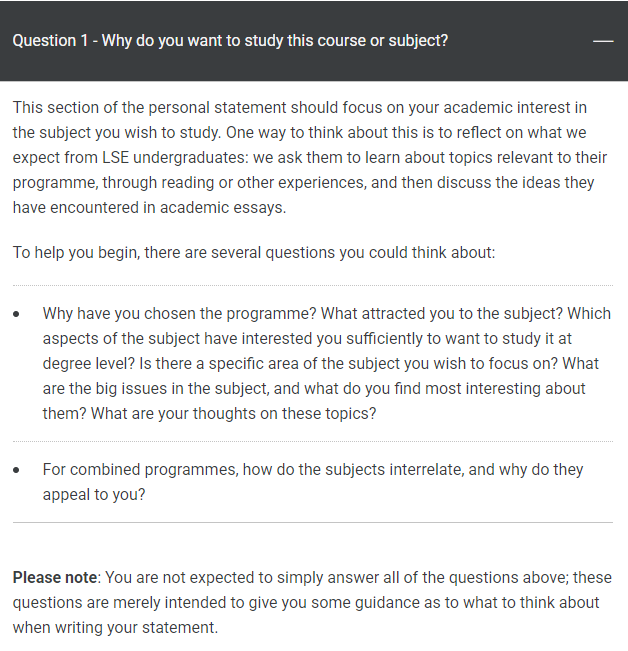Click the dotted separator between the two bullets
This screenshot has width=628, height=651.
coord(312,441)
